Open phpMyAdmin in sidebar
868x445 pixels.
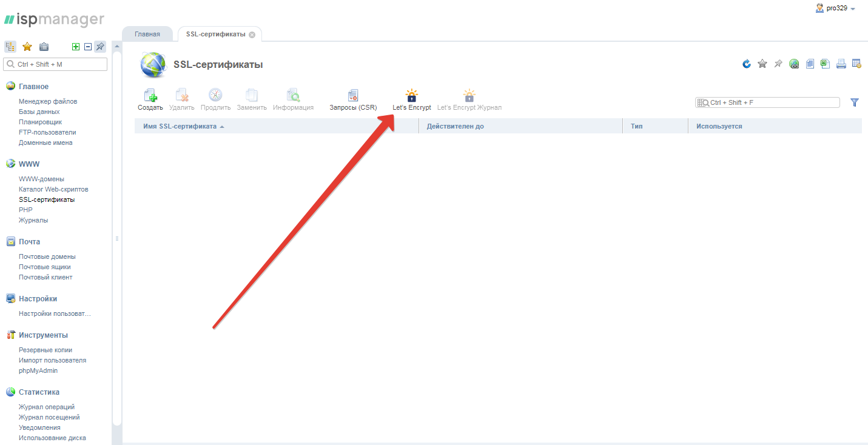(38, 370)
